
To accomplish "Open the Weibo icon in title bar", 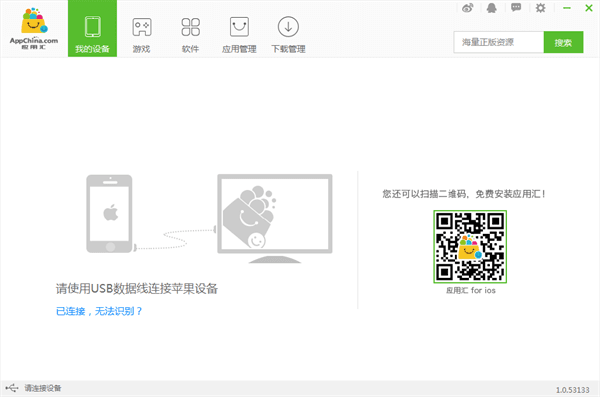I will point(468,8).
